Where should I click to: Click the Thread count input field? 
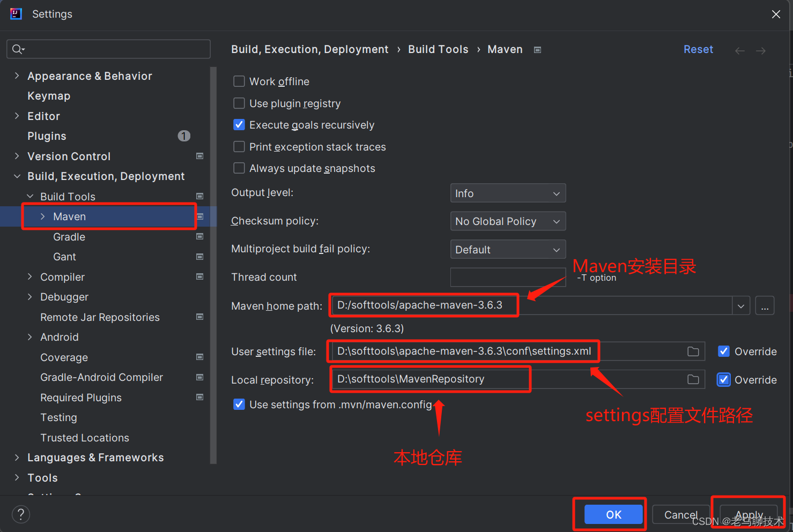(508, 278)
